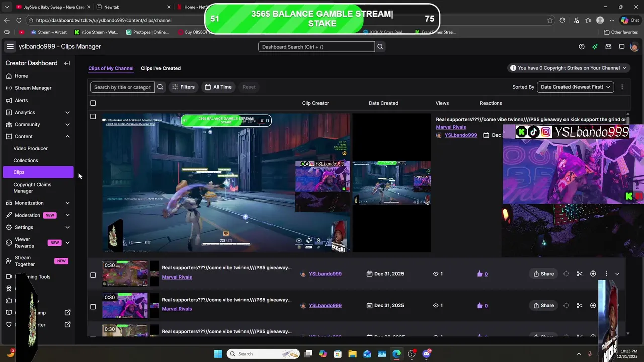
Task: Open the hamburger menu beside Clips Manager
Action: [10, 46]
